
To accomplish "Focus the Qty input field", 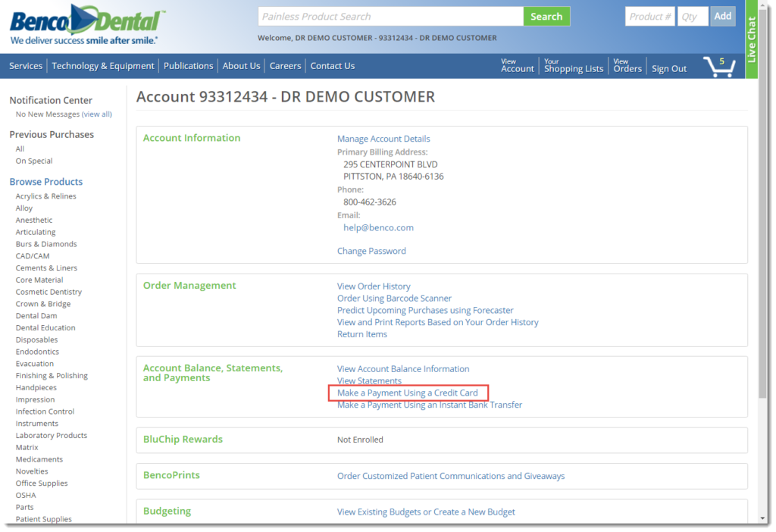I will pos(693,17).
